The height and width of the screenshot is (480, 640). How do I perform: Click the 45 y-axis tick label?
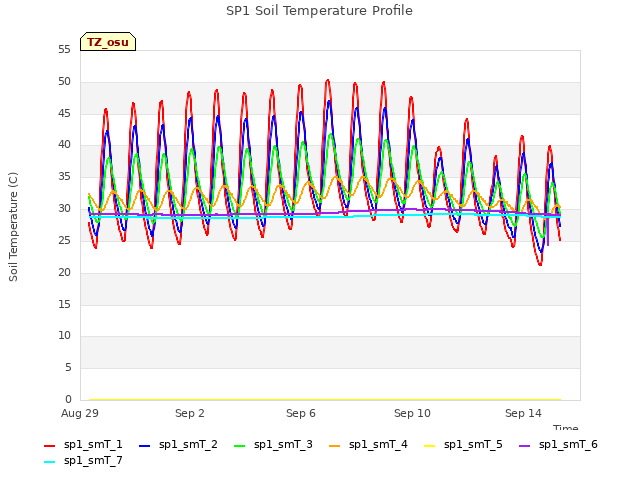[x=64, y=113]
